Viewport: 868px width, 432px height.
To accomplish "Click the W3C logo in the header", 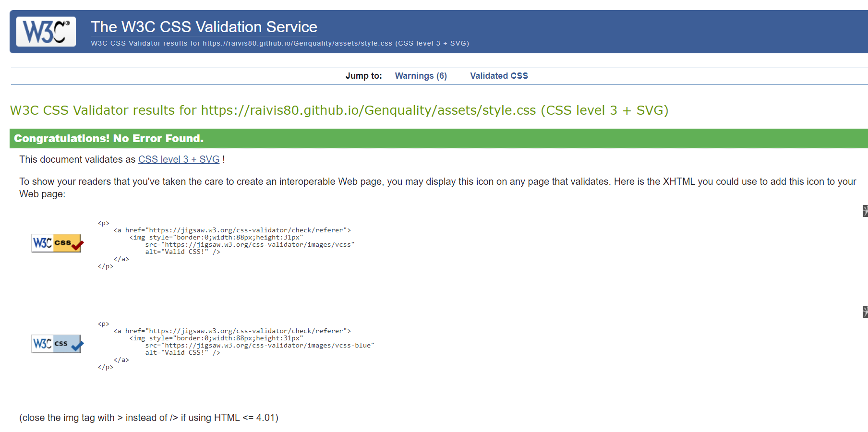I will (x=46, y=32).
